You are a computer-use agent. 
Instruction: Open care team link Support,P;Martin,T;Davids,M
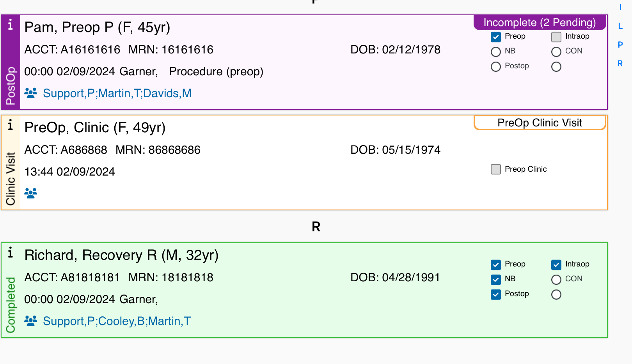coord(117,93)
